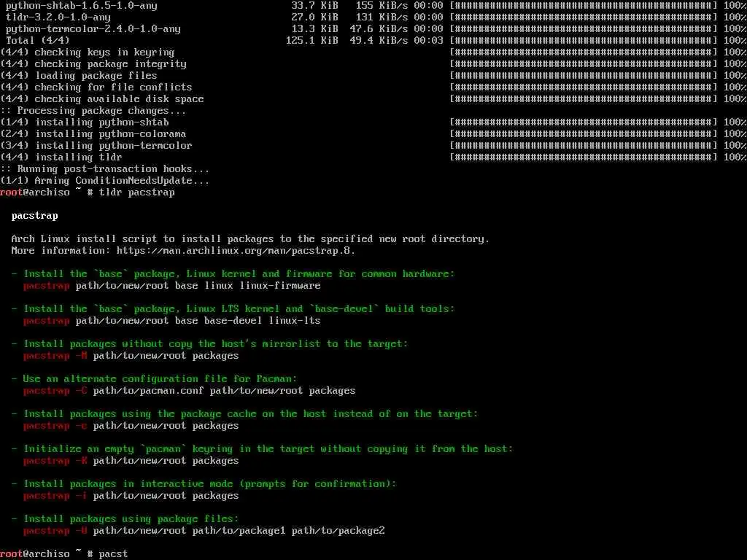The image size is (747, 560).
Task: Click ':: Processing package changes...' line
Action: pyautogui.click(x=93, y=111)
